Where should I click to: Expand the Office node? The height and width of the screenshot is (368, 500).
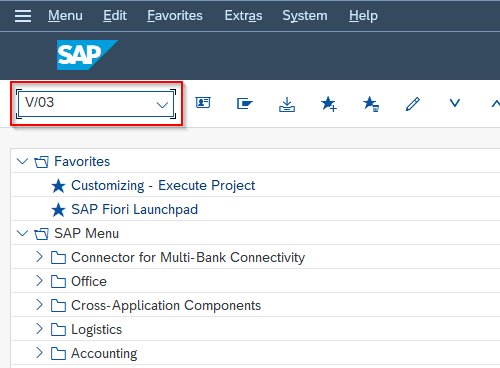click(39, 281)
